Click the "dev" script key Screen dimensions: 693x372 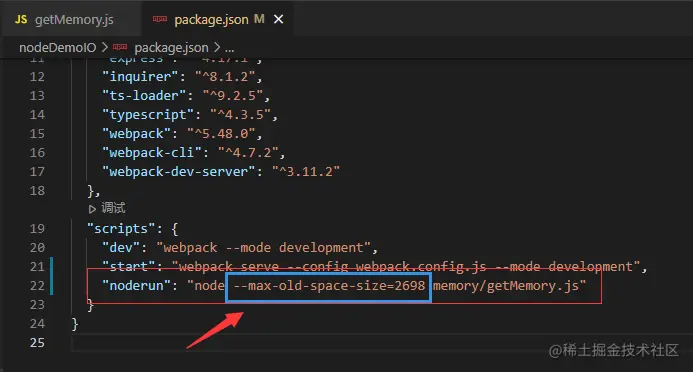tap(121, 248)
